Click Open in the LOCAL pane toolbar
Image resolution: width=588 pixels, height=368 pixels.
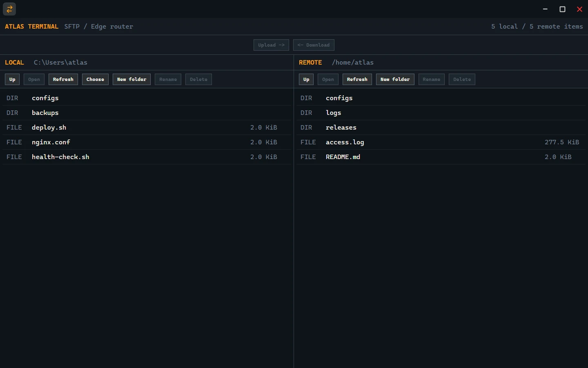click(x=34, y=79)
